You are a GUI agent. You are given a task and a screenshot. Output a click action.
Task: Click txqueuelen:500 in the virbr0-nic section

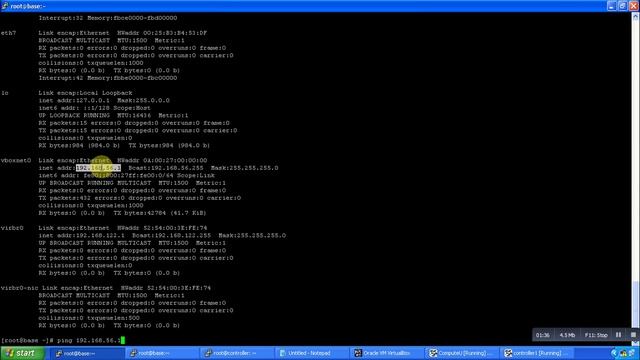coord(113,318)
